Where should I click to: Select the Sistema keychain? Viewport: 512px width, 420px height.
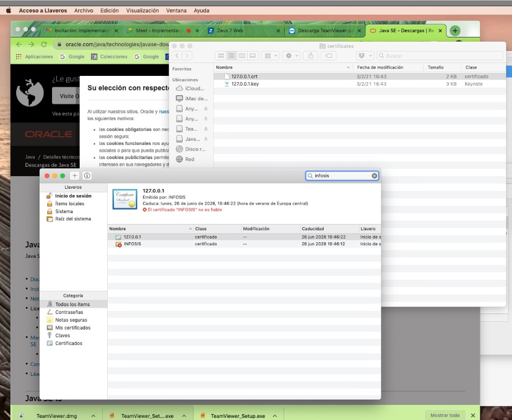[x=64, y=212]
